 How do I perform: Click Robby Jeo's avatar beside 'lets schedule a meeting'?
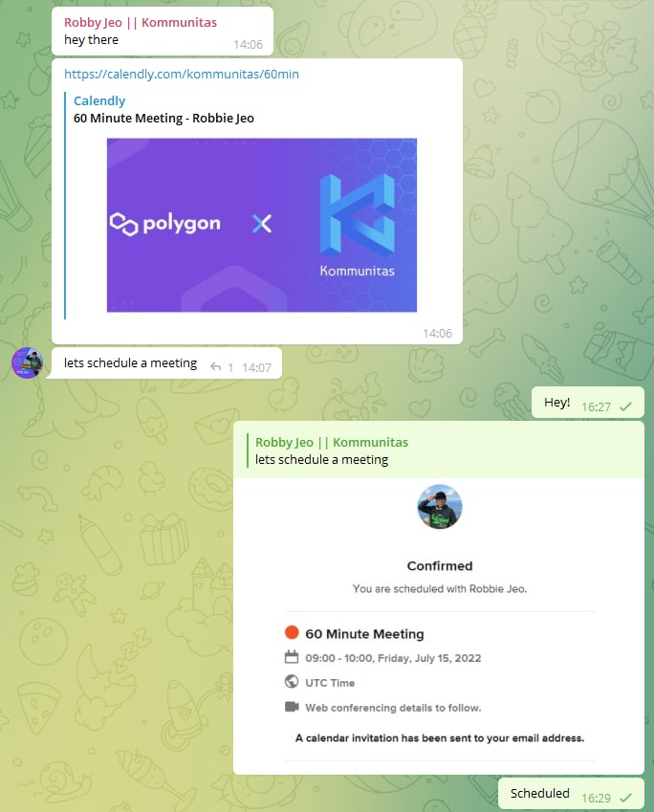pyautogui.click(x=27, y=363)
